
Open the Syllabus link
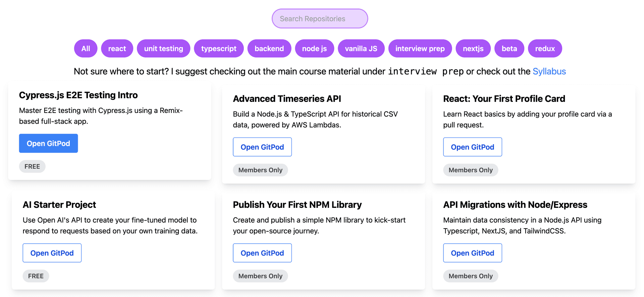pyautogui.click(x=549, y=71)
